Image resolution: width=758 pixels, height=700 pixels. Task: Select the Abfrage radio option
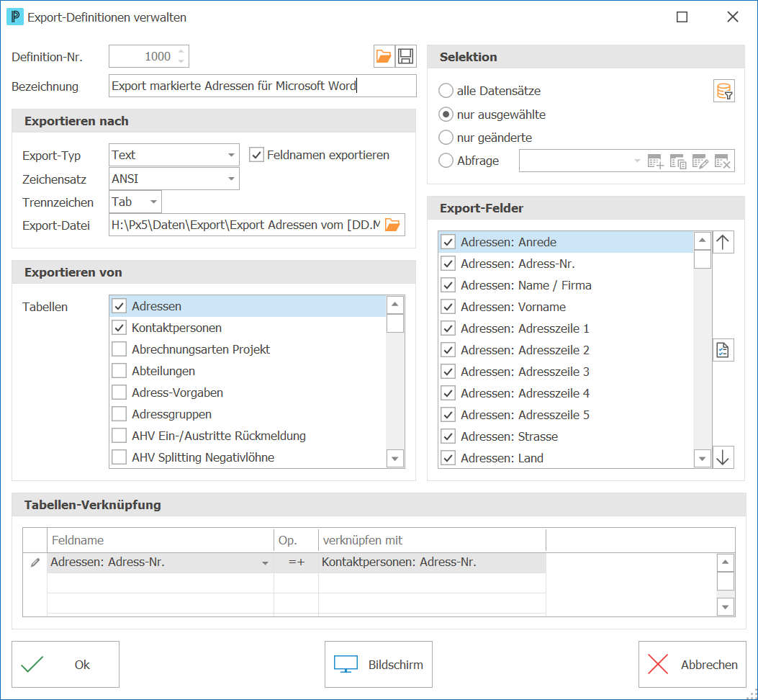pyautogui.click(x=446, y=160)
